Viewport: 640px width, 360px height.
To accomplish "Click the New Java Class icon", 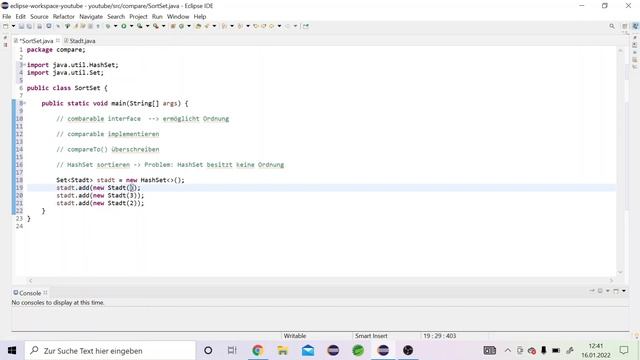I will pyautogui.click(x=181, y=26).
